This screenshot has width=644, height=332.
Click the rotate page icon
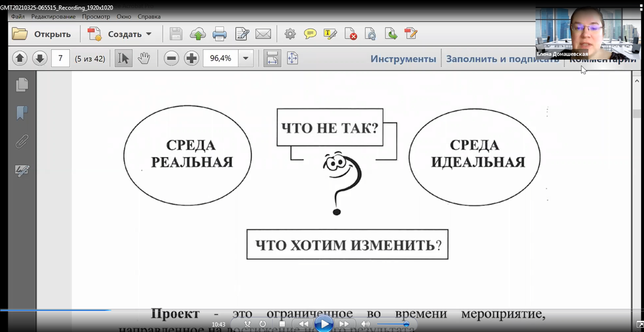click(371, 34)
